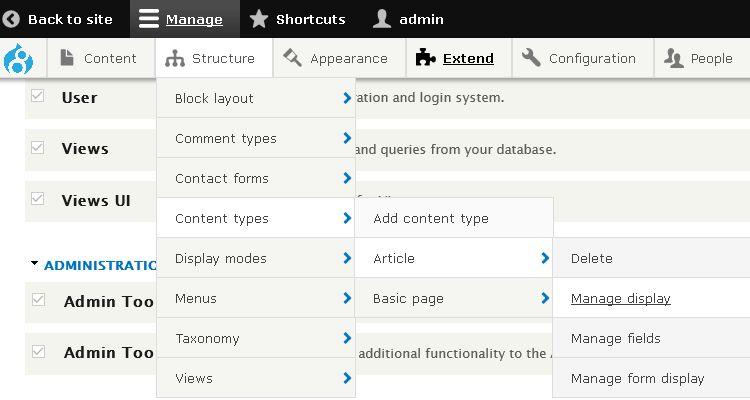
Task: Toggle the Views module checkbox
Action: pos(37,147)
